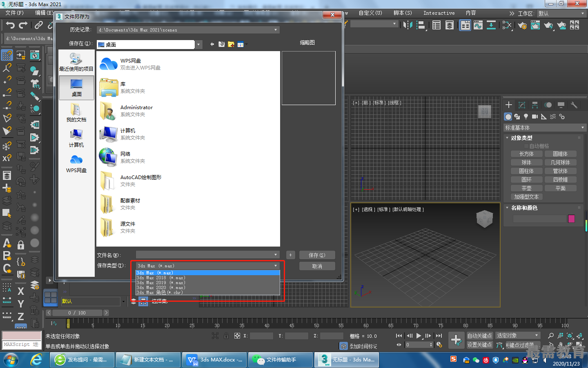Click the Mirror tool icon

(x=408, y=25)
